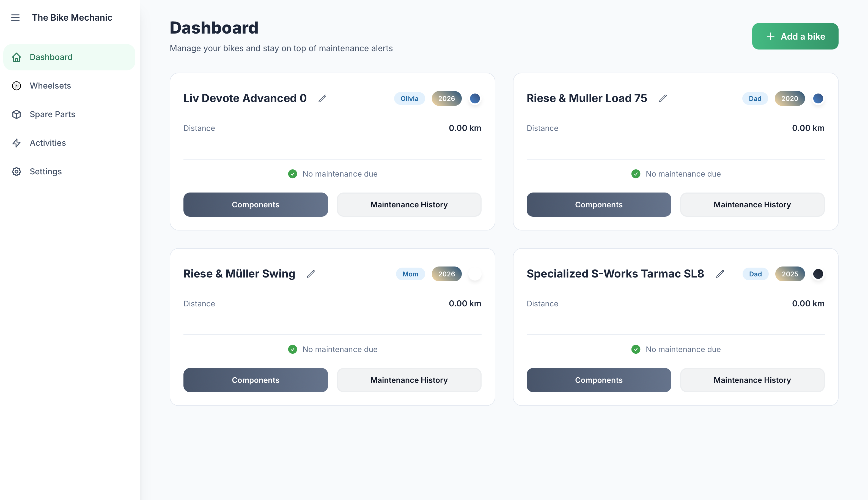Screen dimensions: 868x500
Task: Click the dark color swatch on Specialized card
Action: (x=818, y=274)
